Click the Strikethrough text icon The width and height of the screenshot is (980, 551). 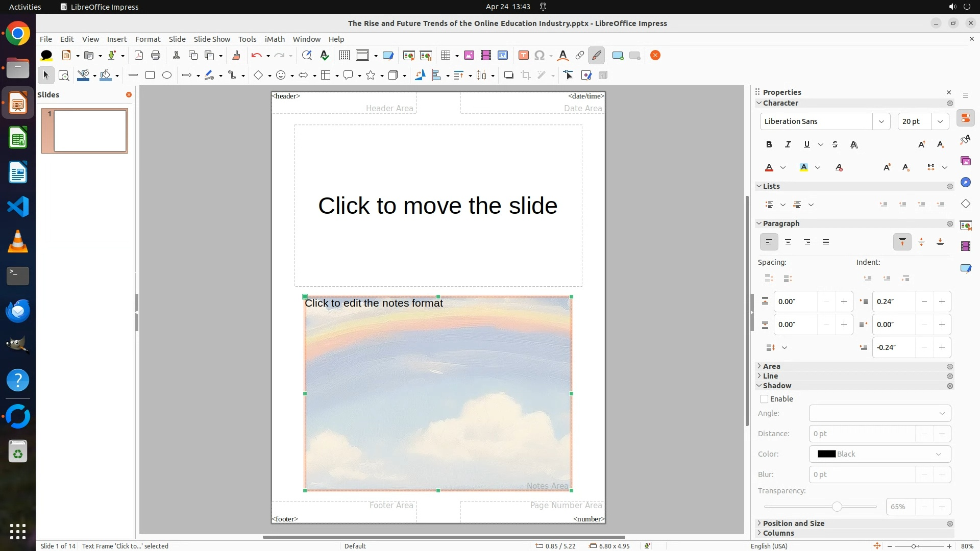tap(835, 145)
